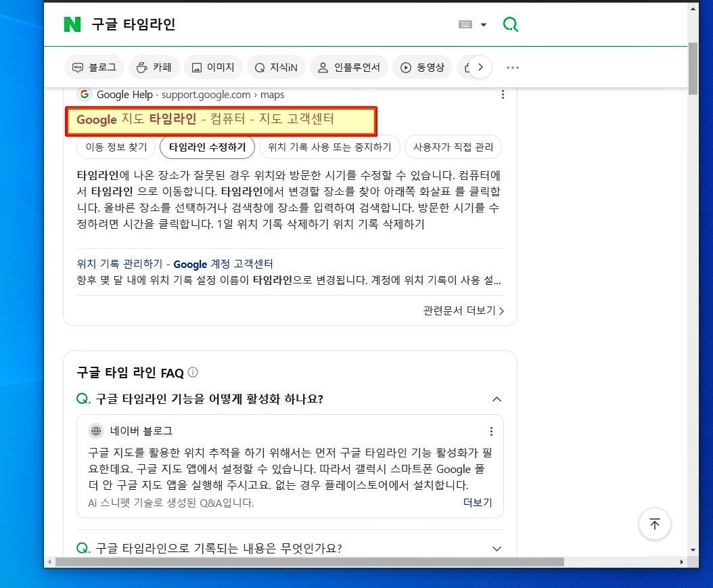Show more search tabs with right chevron
Image resolution: width=713 pixels, height=588 pixels.
point(481,67)
